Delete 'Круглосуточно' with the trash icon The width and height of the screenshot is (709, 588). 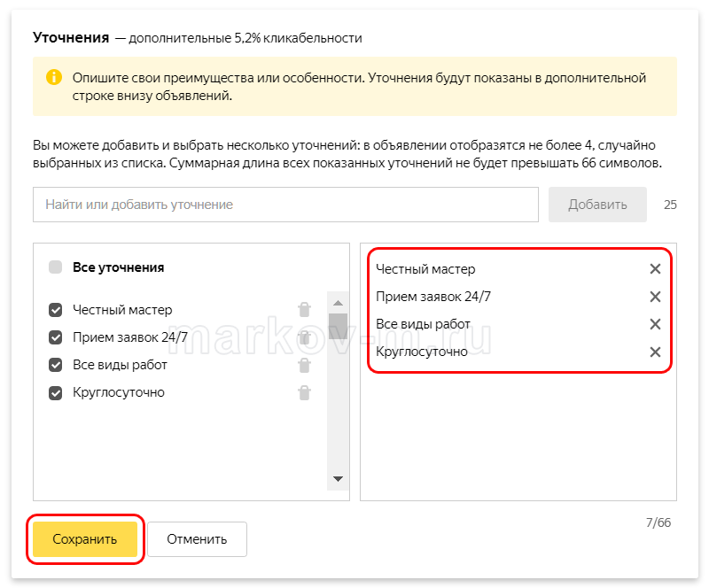pyautogui.click(x=304, y=392)
